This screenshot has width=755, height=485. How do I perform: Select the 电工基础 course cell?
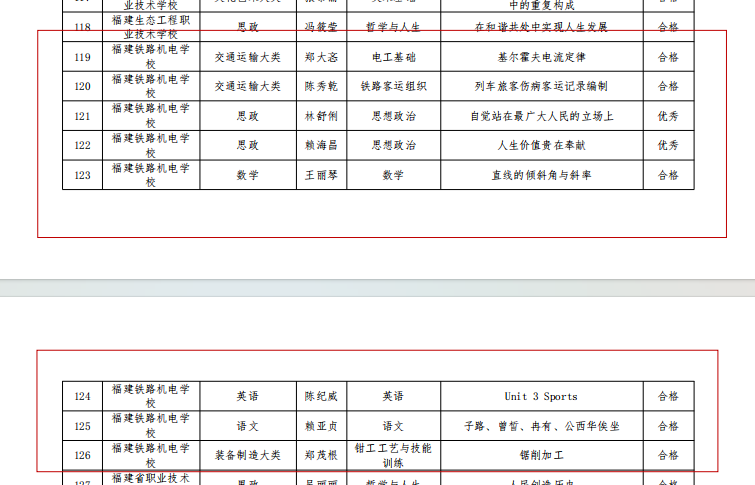coord(393,57)
